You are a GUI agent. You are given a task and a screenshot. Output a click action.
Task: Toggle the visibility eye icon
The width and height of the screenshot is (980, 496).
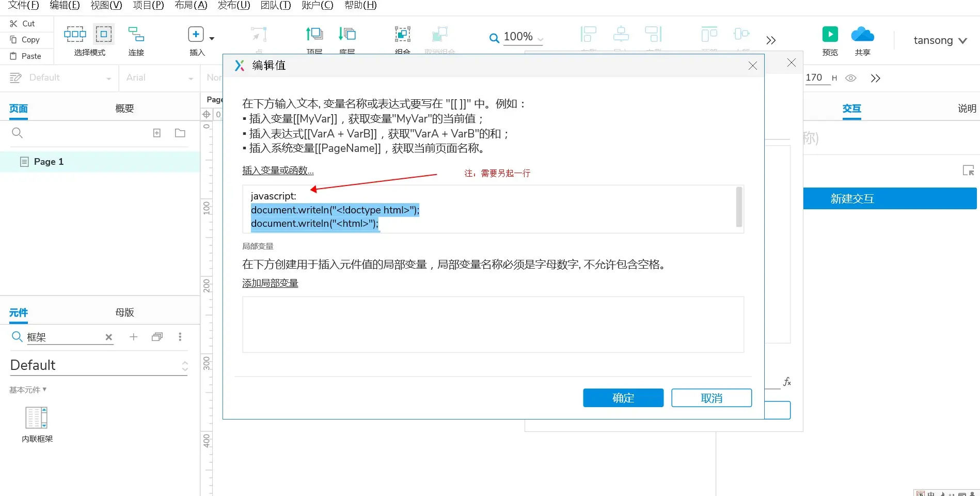pyautogui.click(x=851, y=78)
